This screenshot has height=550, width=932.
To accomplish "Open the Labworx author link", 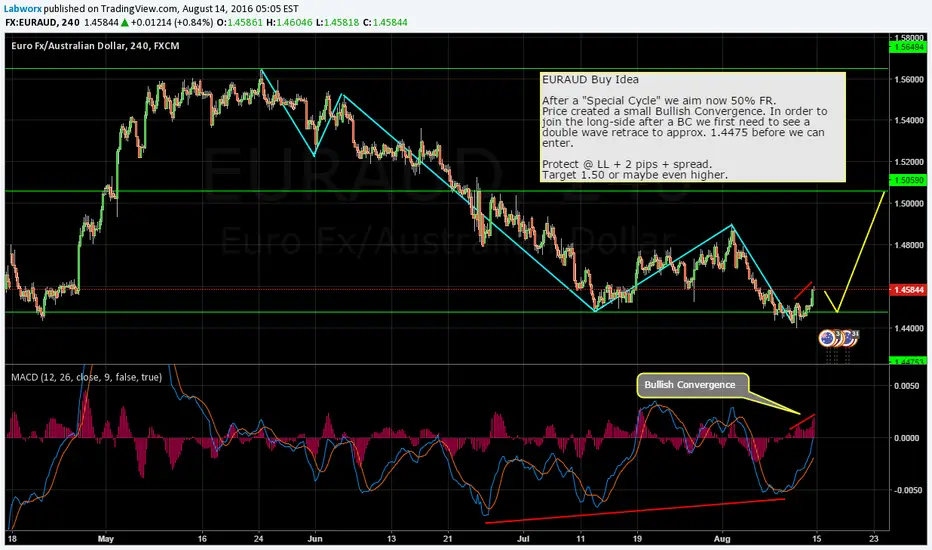I will point(23,9).
